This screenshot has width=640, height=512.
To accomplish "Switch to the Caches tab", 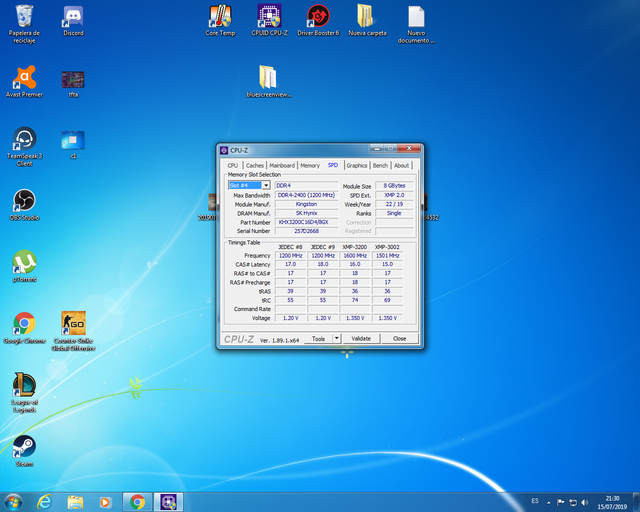I will (255, 165).
